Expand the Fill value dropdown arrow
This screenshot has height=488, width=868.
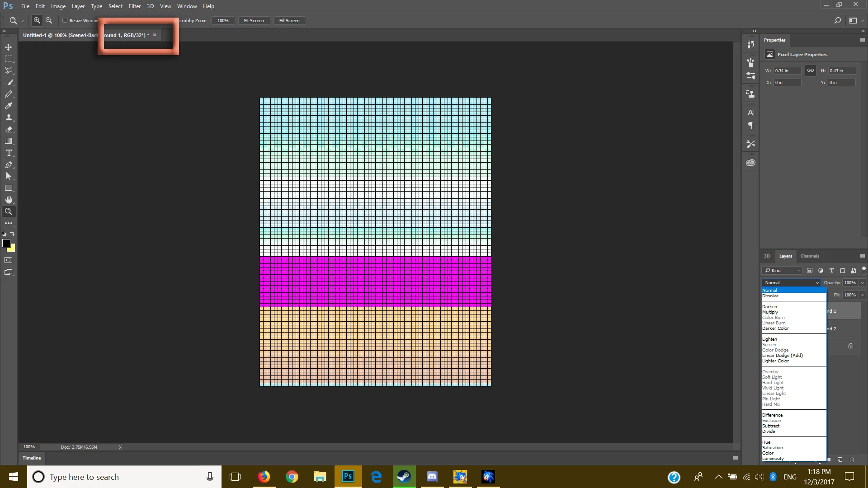tap(862, 295)
